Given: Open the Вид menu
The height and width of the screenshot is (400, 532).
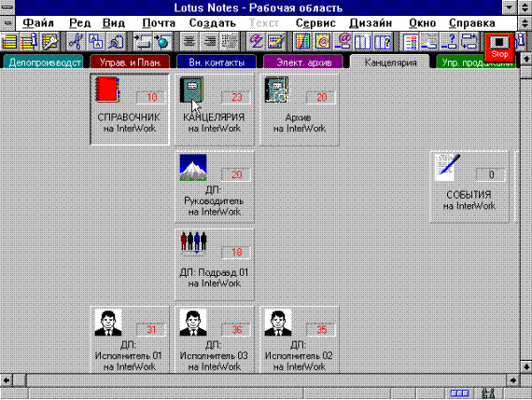Looking at the screenshot, I should click(114, 23).
